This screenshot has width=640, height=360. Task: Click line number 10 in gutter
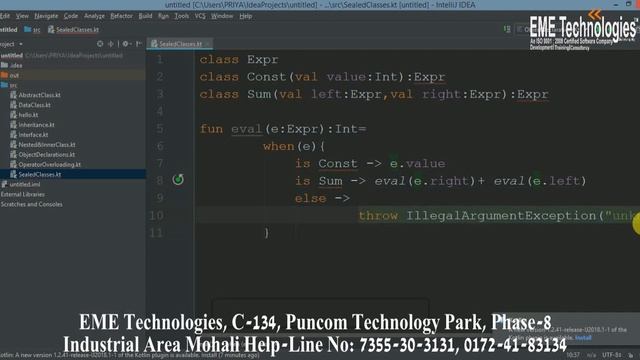(156, 216)
